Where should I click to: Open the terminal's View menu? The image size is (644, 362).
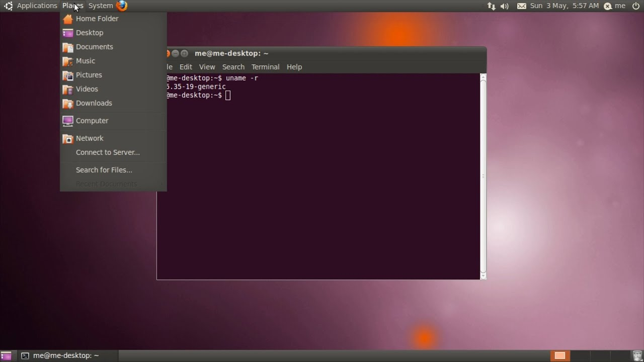tap(207, 67)
